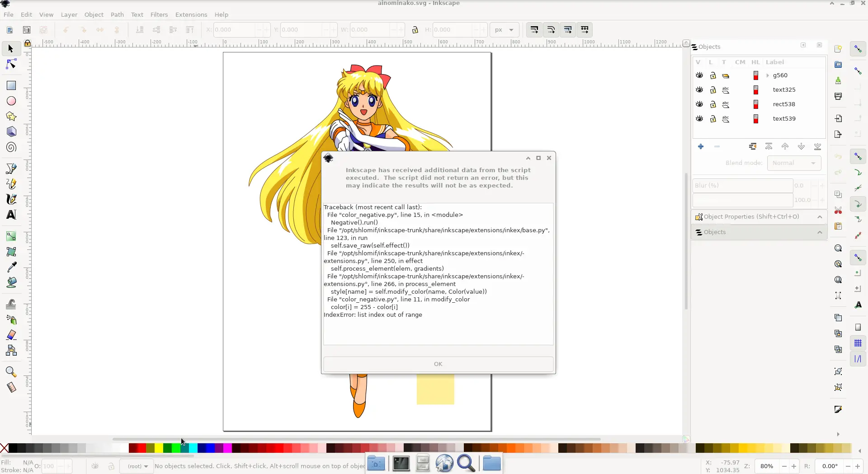Select the Rectangle tool
Viewport: 868px width, 474px height.
point(11,85)
